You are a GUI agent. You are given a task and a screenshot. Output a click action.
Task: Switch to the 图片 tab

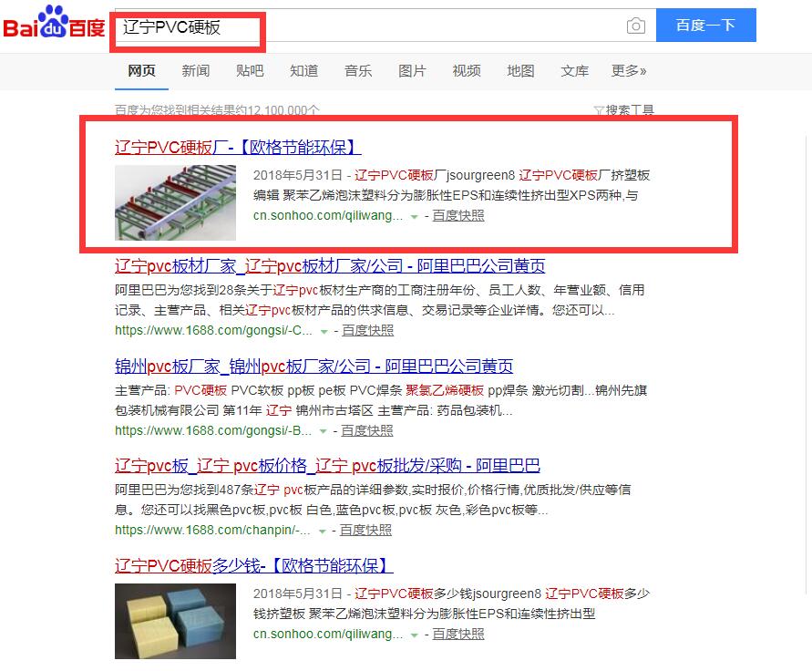[412, 70]
